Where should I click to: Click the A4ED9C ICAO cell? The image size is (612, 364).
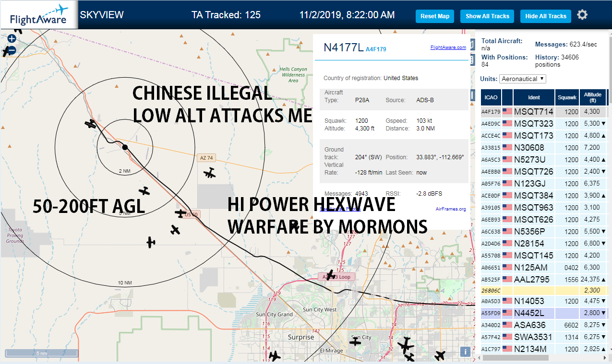tap(491, 124)
